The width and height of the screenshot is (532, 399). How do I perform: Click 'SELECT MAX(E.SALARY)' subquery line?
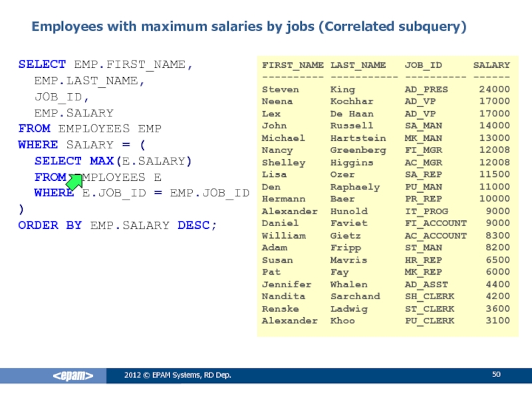click(x=113, y=161)
